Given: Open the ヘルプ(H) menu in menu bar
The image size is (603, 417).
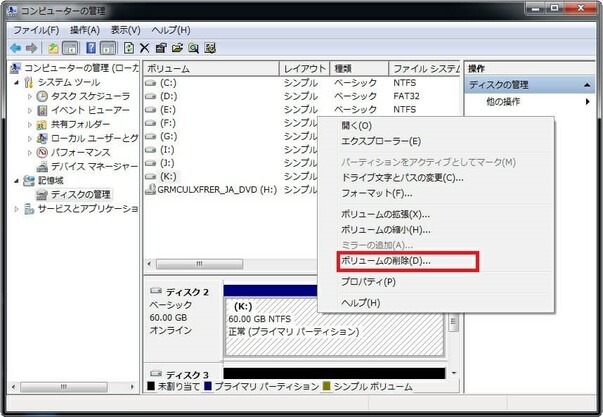Looking at the screenshot, I should (x=171, y=30).
